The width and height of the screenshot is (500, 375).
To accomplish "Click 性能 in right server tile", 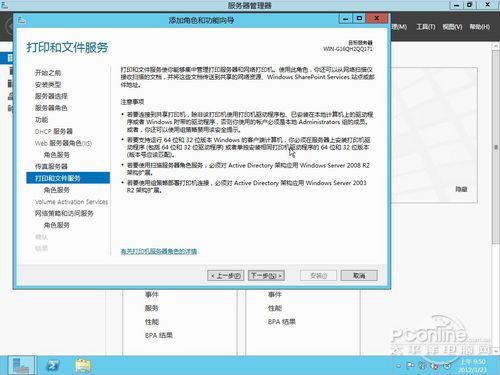I will point(275,308).
